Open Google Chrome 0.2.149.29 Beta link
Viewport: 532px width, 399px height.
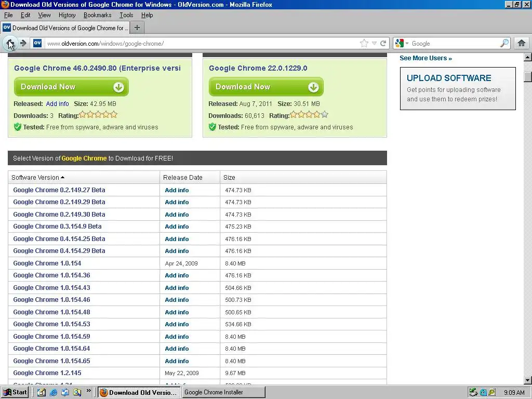tap(59, 202)
